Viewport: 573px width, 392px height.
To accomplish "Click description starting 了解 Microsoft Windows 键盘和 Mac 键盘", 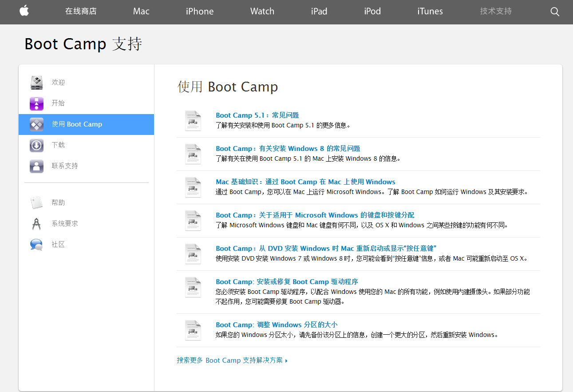I will click(x=362, y=226).
